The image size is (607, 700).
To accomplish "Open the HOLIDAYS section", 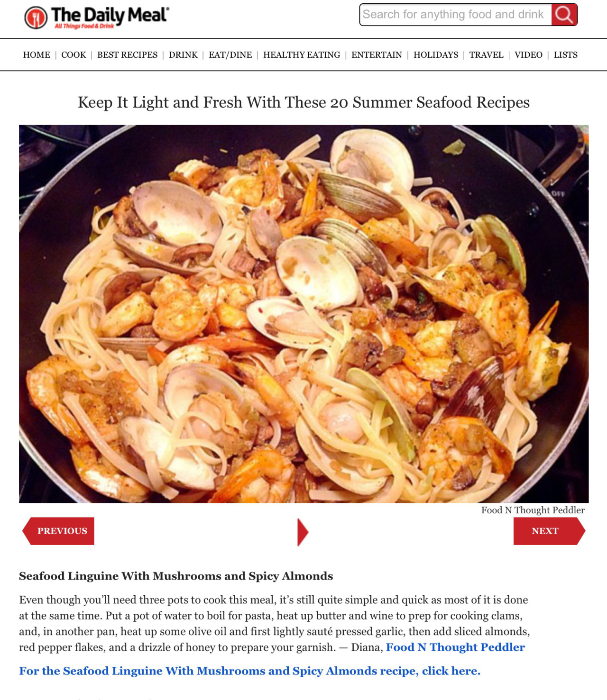I will 436,55.
